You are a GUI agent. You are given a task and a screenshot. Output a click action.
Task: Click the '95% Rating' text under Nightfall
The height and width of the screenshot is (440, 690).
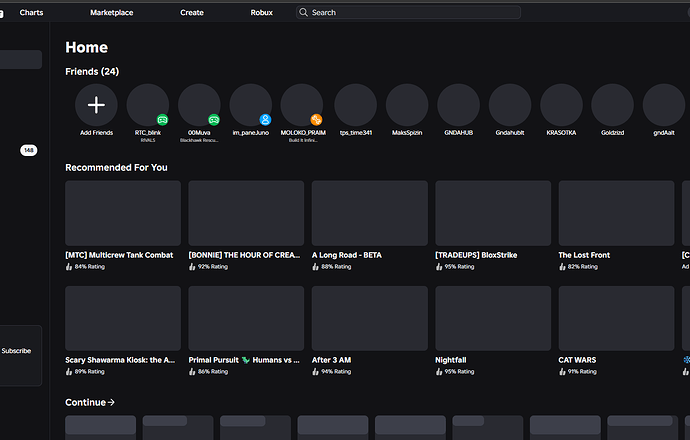(x=459, y=372)
